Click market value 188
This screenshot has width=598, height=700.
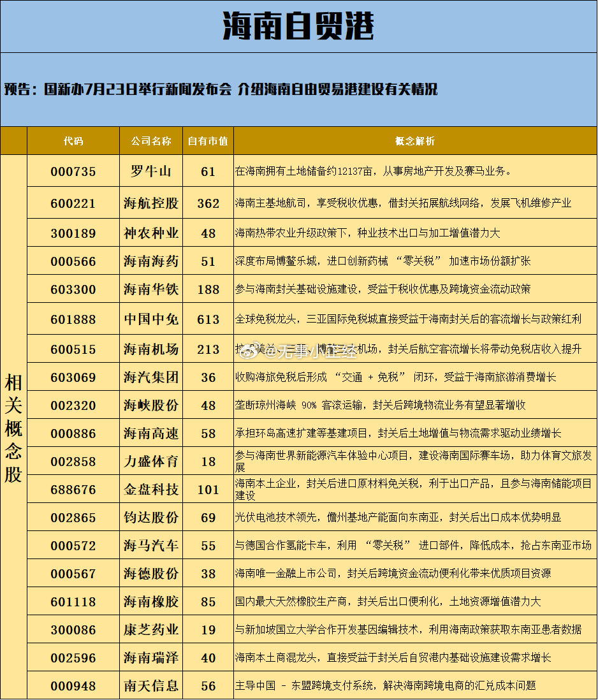pyautogui.click(x=208, y=289)
